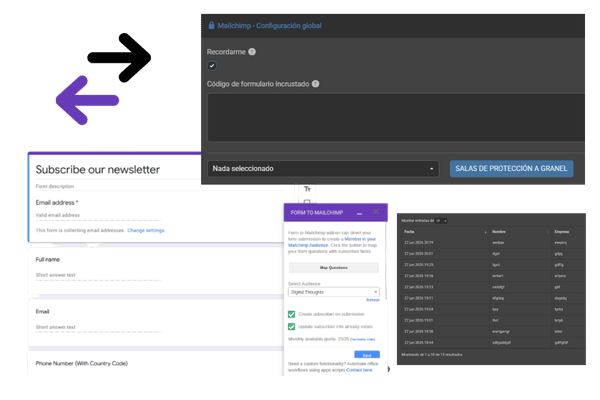Click Short answer text under Email

pos(98,327)
